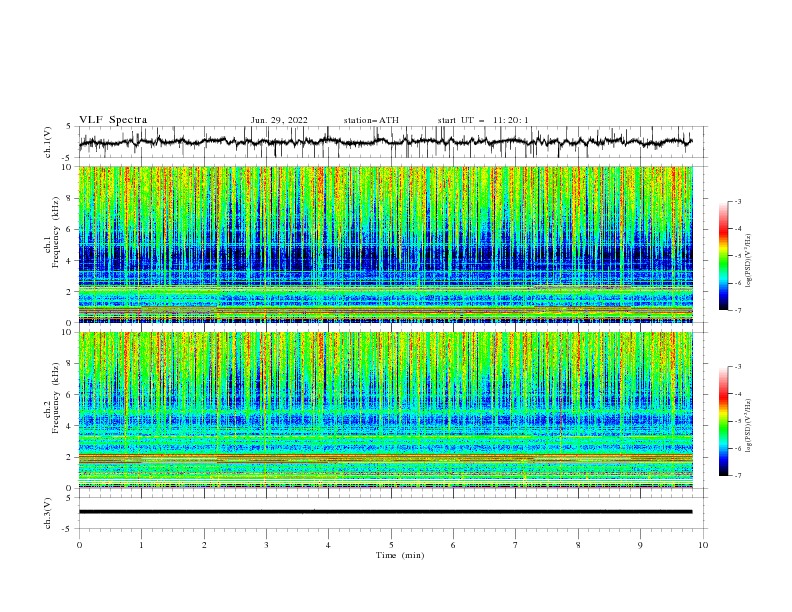Click the "2" tick on time axis

[204, 545]
